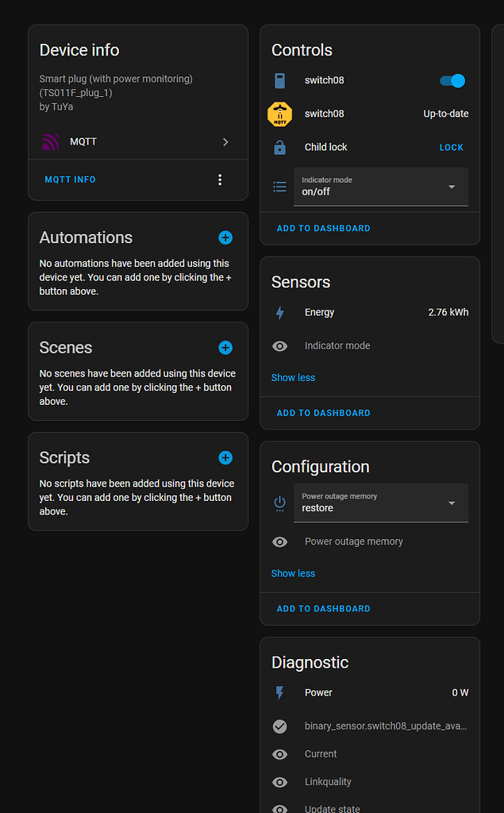Viewport: 504px width, 813px height.
Task: Add a new script with plus button
Action: [x=225, y=457]
